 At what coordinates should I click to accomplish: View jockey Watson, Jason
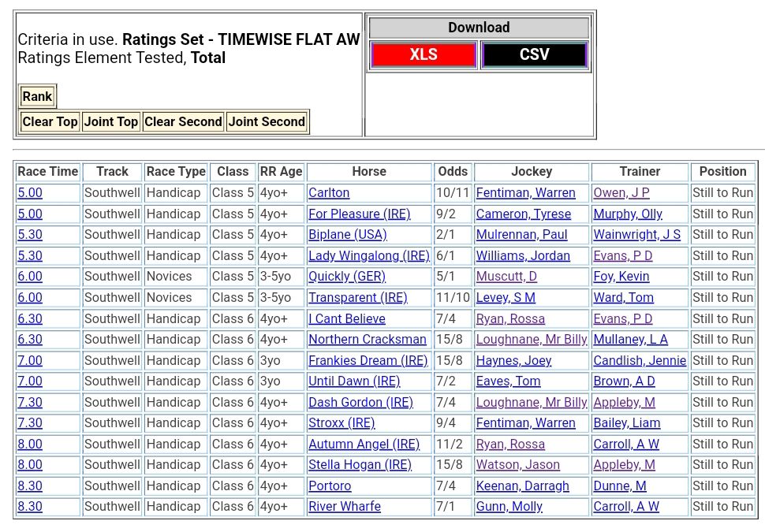click(x=517, y=465)
